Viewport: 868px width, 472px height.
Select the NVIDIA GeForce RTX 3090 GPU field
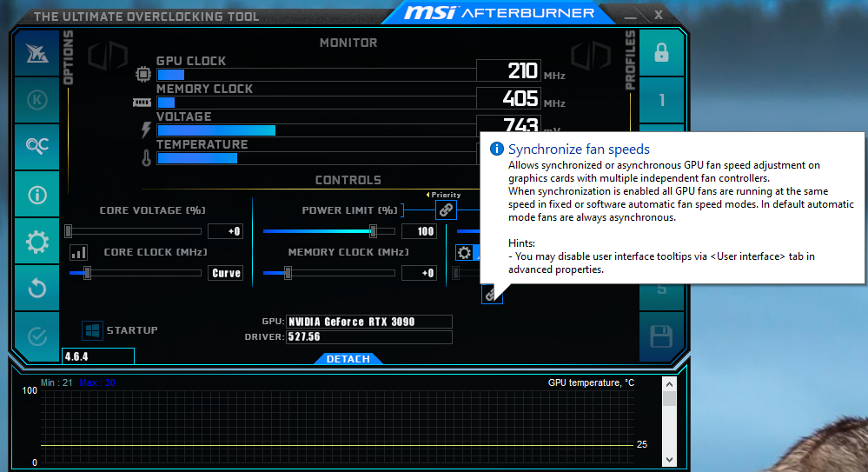(369, 322)
